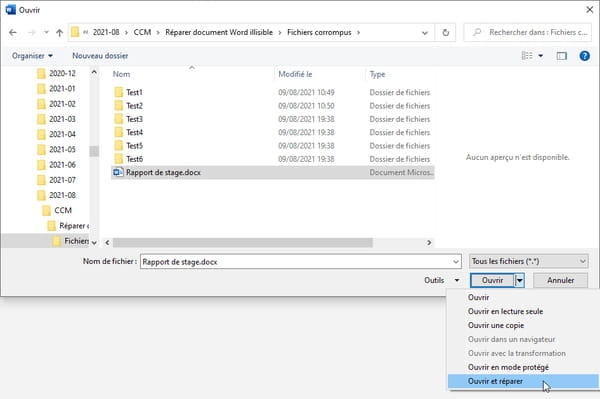Change the view layout icon

[527, 56]
